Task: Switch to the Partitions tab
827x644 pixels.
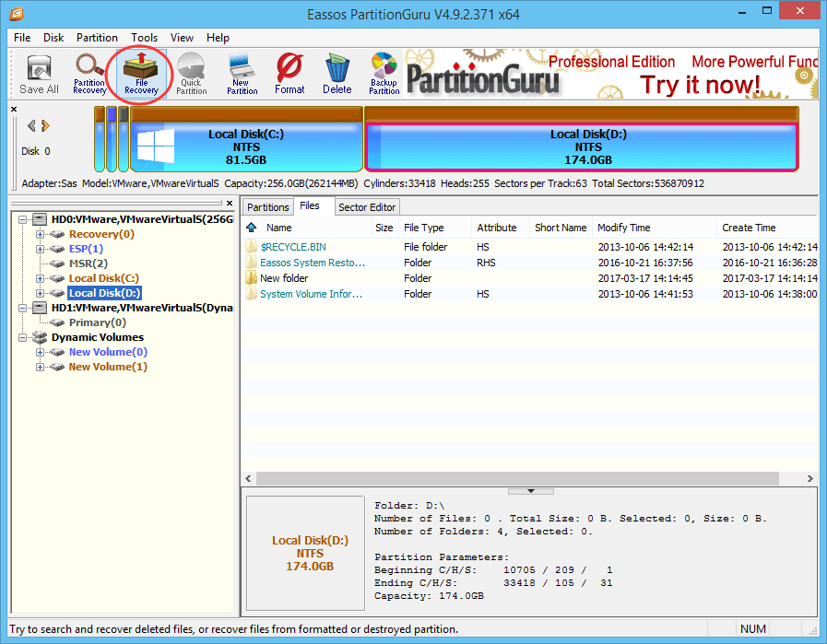Action: click(268, 207)
